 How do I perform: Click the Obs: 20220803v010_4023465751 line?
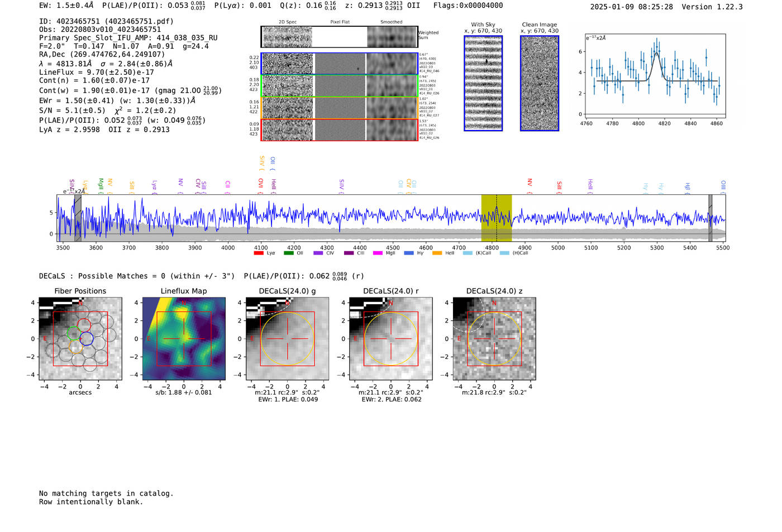tap(100, 30)
